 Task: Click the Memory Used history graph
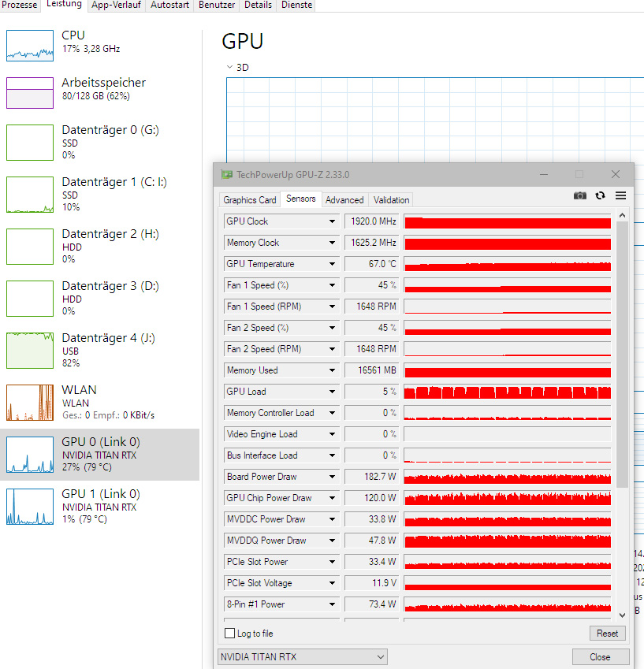[x=508, y=370]
